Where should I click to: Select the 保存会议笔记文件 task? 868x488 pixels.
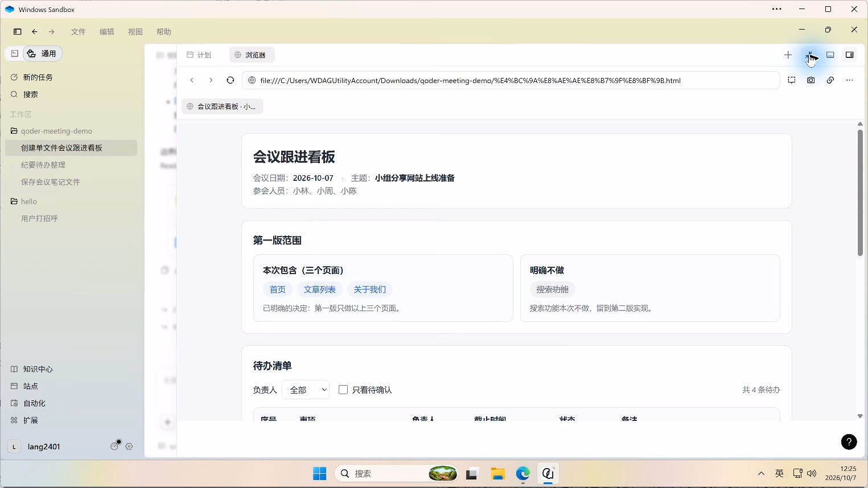(71, 182)
